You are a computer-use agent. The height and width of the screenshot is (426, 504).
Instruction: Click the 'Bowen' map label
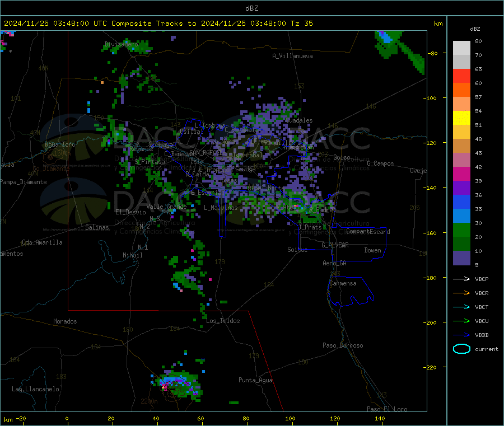coord(372,250)
